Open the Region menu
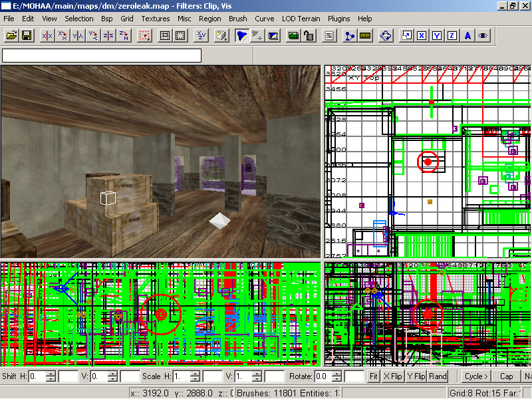This screenshot has width=532, height=399. (210, 19)
